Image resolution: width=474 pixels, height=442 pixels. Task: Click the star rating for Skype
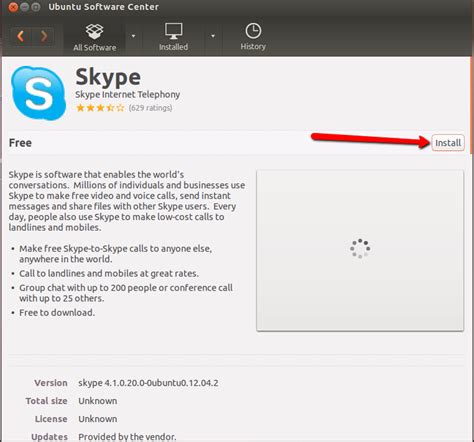100,108
